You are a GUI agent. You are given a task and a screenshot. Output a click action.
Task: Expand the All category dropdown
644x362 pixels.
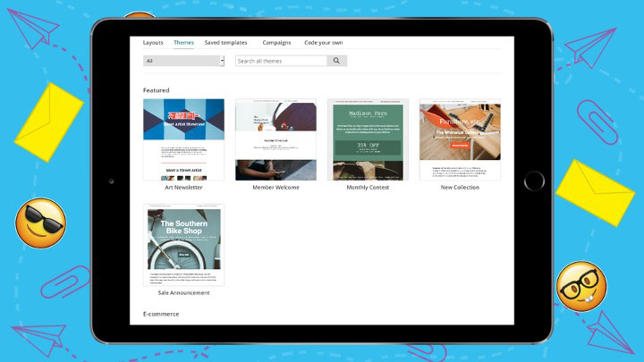[183, 61]
